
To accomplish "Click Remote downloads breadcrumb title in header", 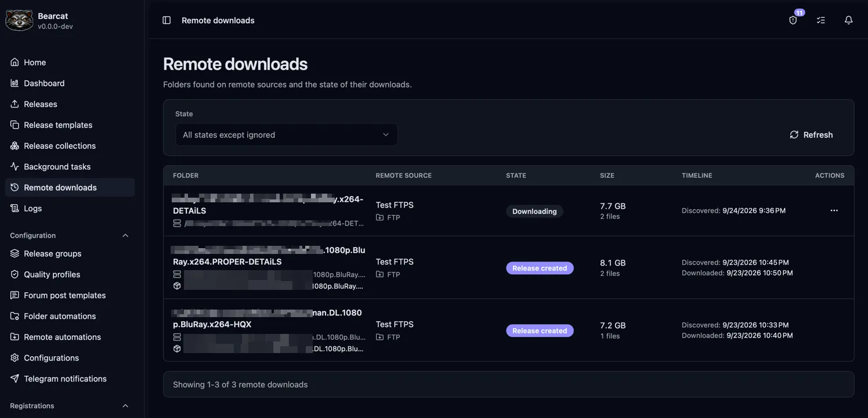I will coord(218,20).
